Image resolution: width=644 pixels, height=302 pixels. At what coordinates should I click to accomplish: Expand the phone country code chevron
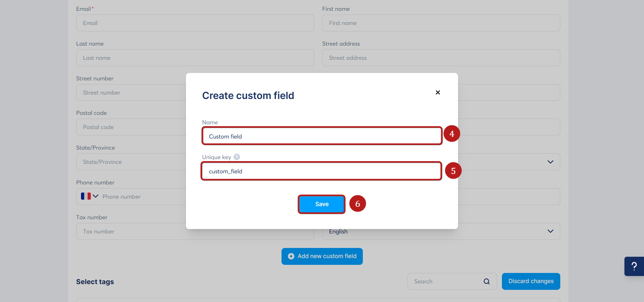[96, 196]
